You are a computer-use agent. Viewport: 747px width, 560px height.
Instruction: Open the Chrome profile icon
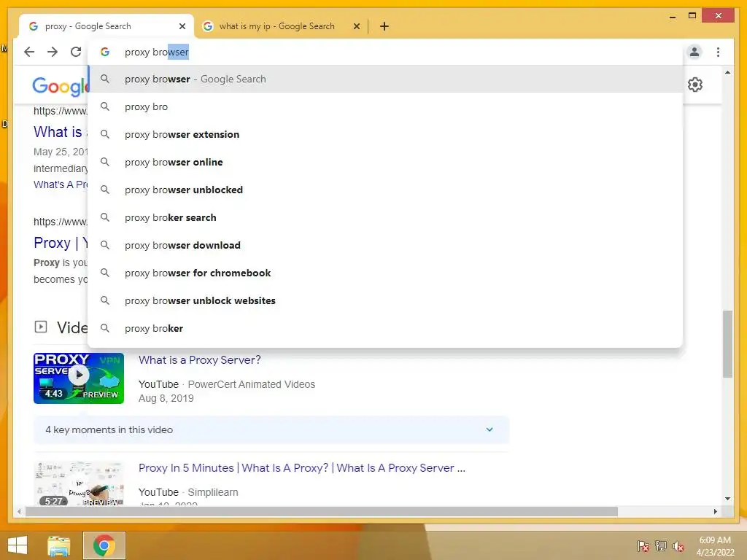point(694,52)
